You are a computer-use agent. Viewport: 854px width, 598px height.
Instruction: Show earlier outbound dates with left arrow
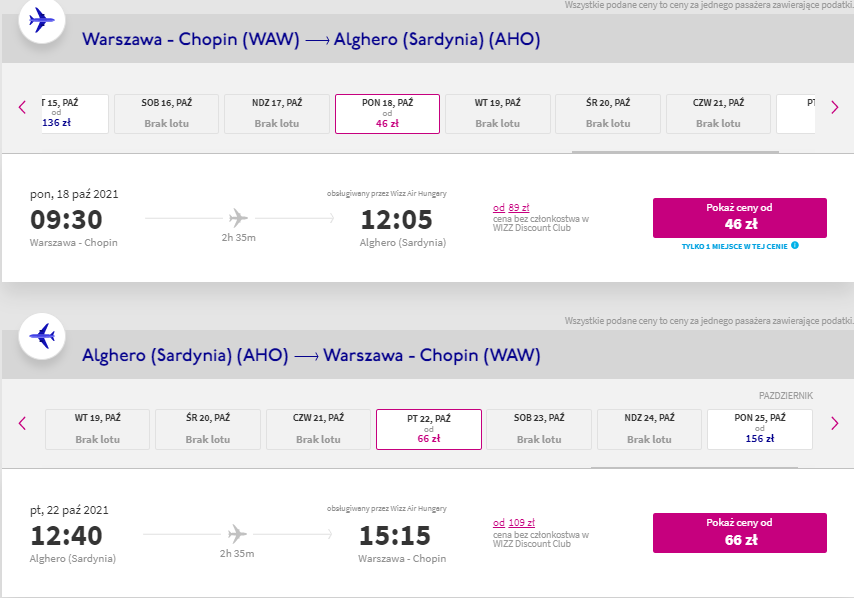pyautogui.click(x=22, y=107)
